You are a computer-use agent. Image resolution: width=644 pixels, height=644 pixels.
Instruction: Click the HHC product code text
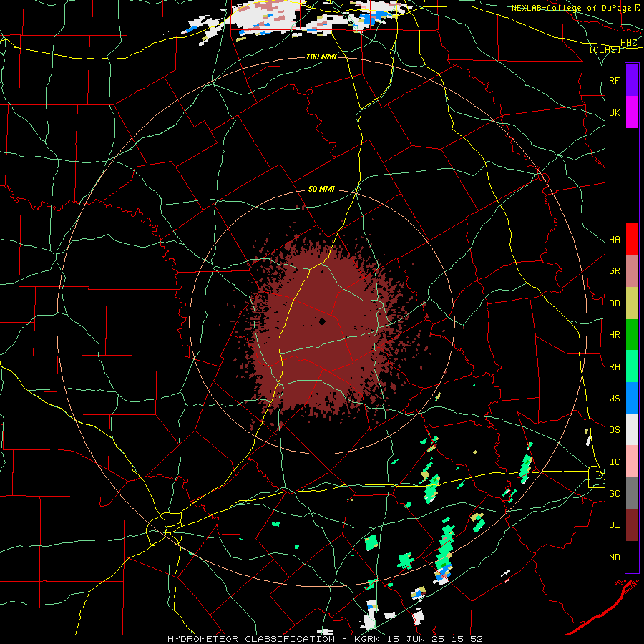coord(629,43)
